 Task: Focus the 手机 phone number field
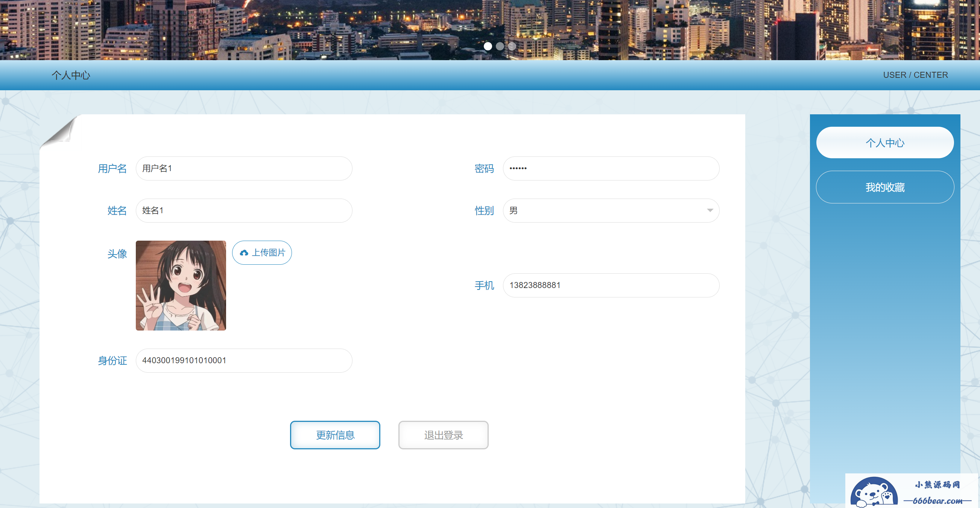(611, 285)
